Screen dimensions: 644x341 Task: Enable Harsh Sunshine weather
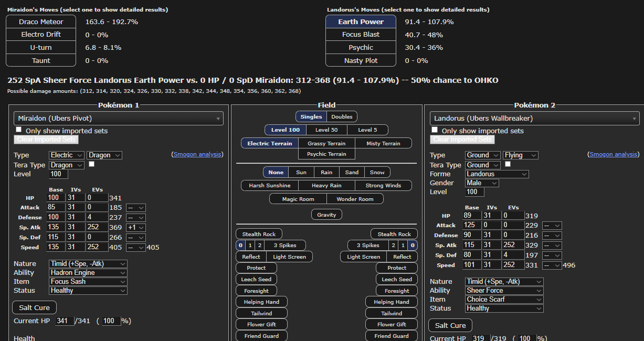click(270, 185)
